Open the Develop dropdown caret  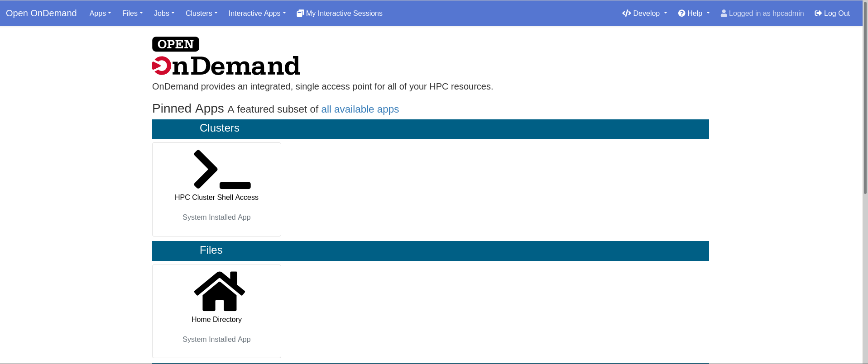point(666,13)
